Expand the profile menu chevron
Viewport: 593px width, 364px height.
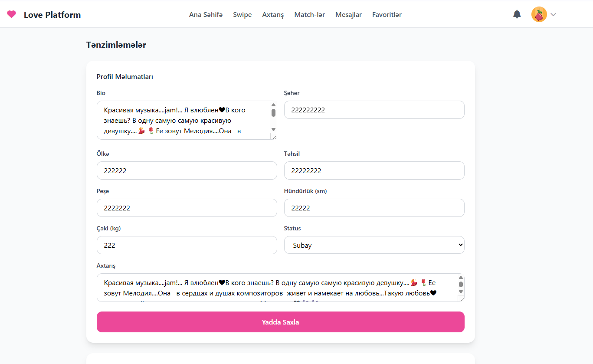(553, 15)
